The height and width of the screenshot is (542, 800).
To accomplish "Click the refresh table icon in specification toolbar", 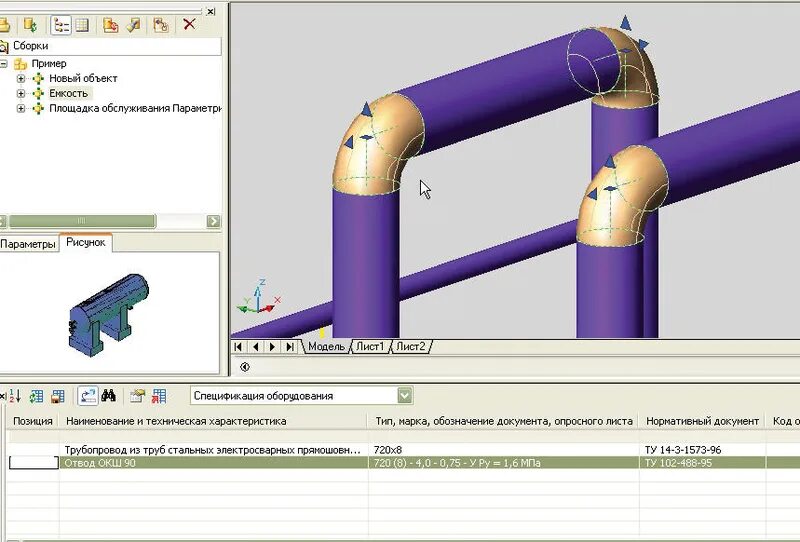I will pyautogui.click(x=36, y=396).
